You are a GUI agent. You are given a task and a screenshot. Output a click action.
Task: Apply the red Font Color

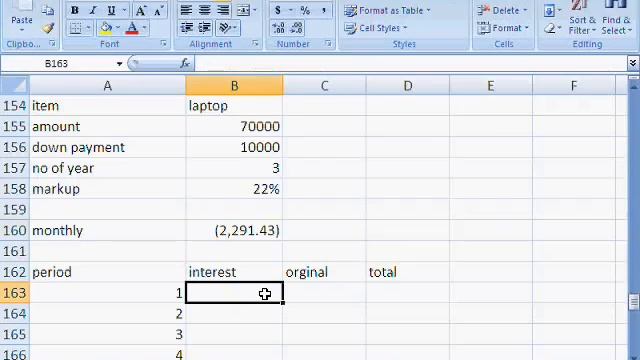132,28
